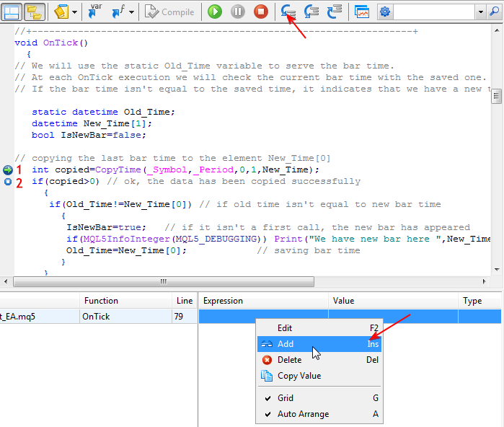Click the Expression column header
The width and height of the screenshot is (504, 427).
264,301
